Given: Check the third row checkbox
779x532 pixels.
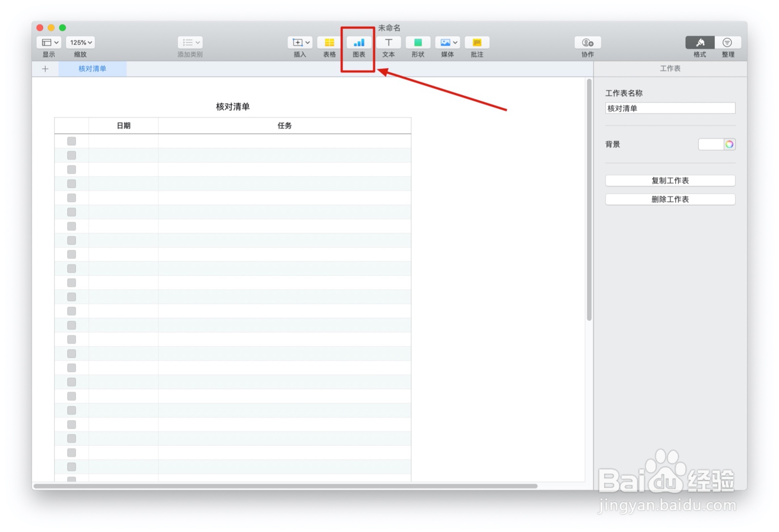Looking at the screenshot, I should (72, 169).
